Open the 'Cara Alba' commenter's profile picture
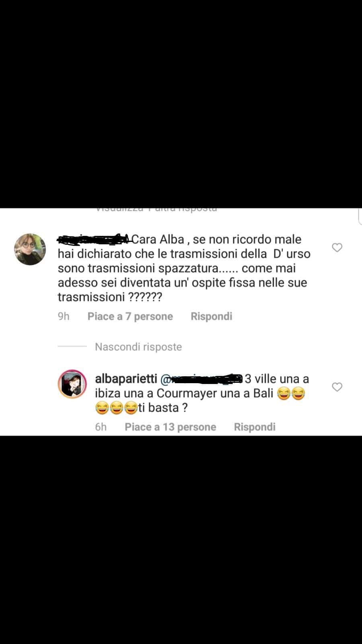Viewport: 362px width, 644px height. tap(30, 249)
